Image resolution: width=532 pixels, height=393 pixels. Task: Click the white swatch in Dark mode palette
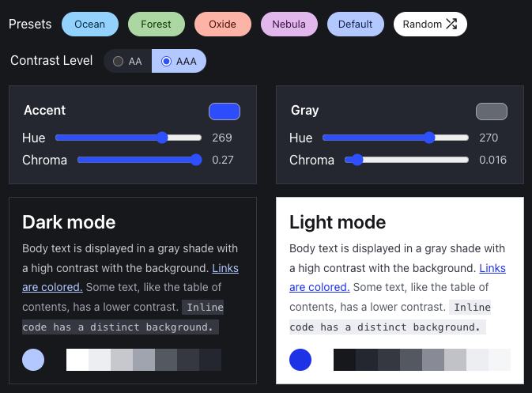77,360
